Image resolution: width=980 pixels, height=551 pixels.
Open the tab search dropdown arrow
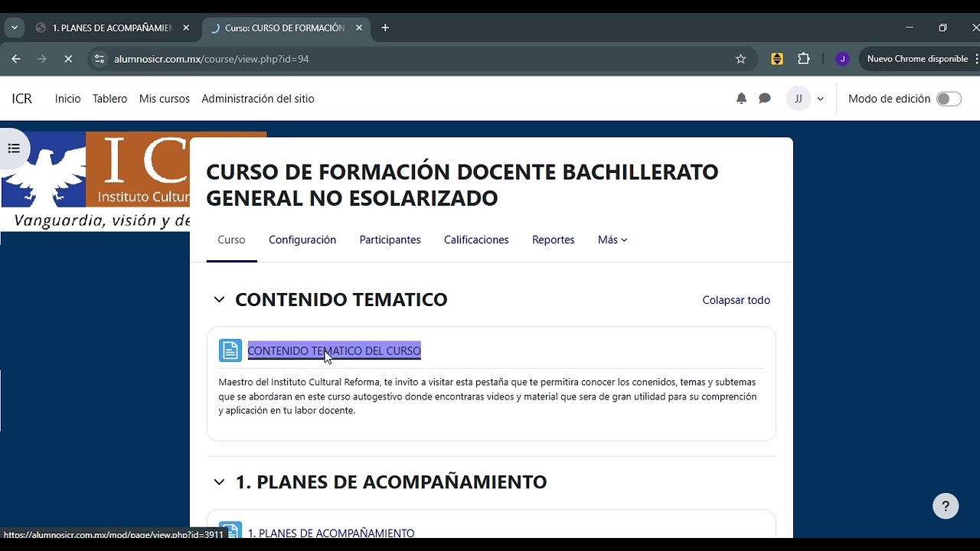point(14,28)
